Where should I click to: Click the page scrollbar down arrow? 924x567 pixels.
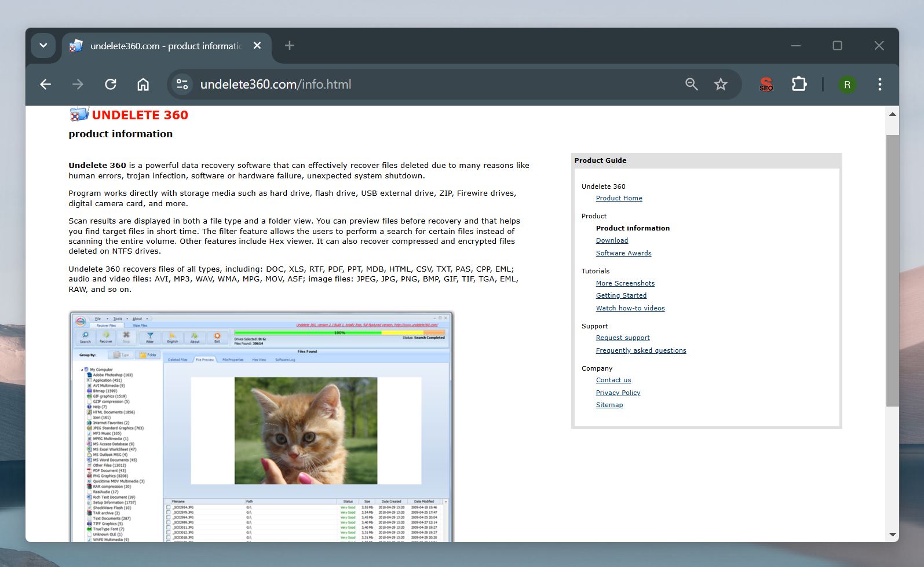(x=892, y=535)
